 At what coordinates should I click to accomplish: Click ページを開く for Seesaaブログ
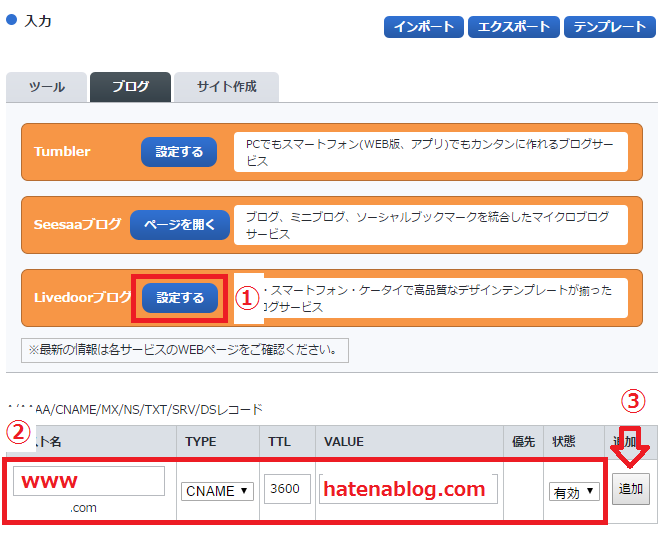coord(180,225)
